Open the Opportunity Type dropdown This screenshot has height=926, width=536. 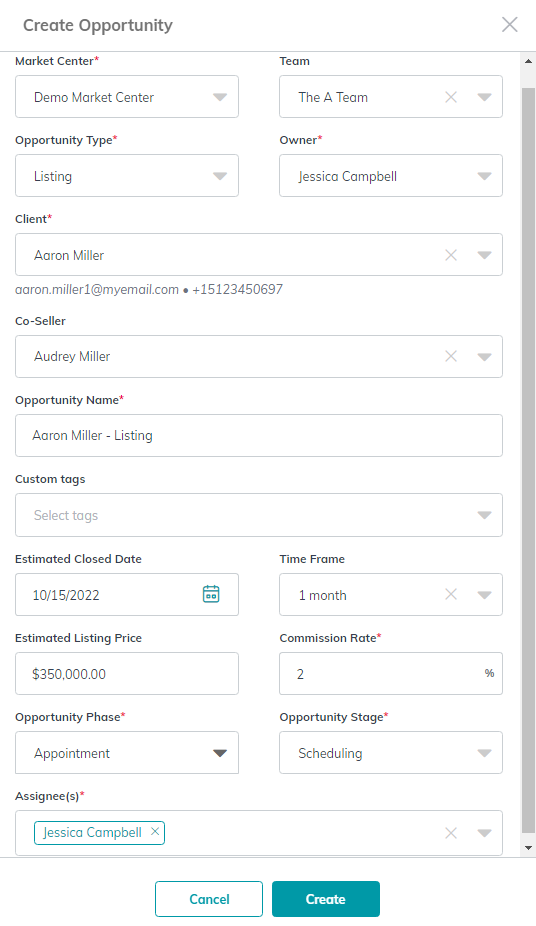[220, 176]
